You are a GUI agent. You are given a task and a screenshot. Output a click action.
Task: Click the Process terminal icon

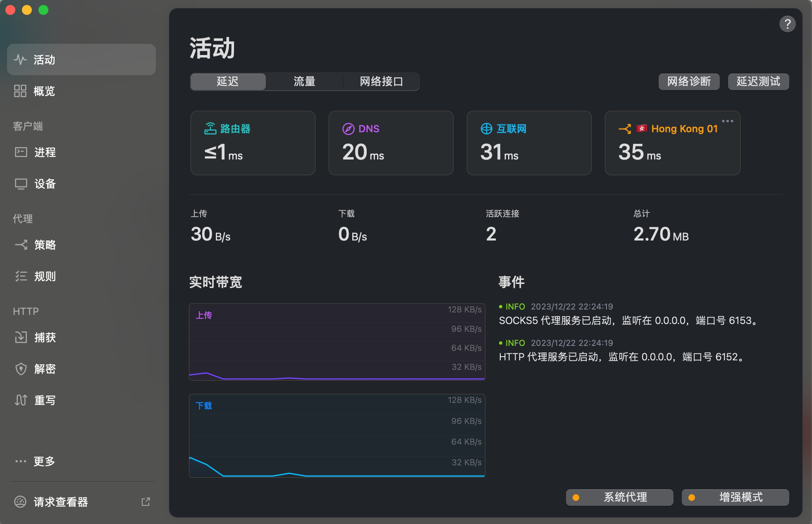(x=21, y=152)
